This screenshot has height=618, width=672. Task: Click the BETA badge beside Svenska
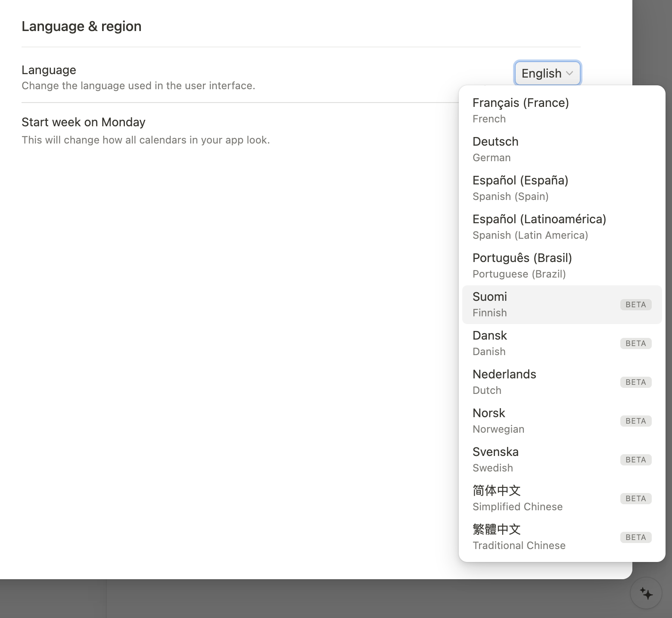[636, 460]
